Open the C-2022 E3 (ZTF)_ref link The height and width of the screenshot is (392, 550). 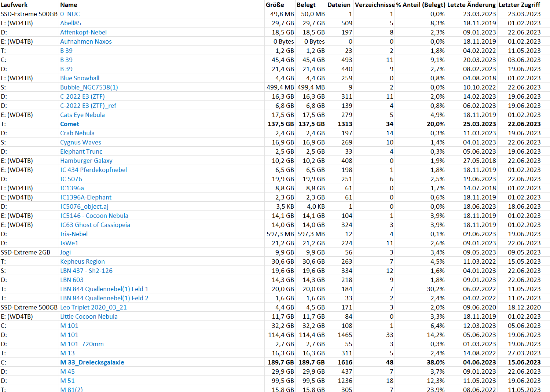click(x=88, y=106)
